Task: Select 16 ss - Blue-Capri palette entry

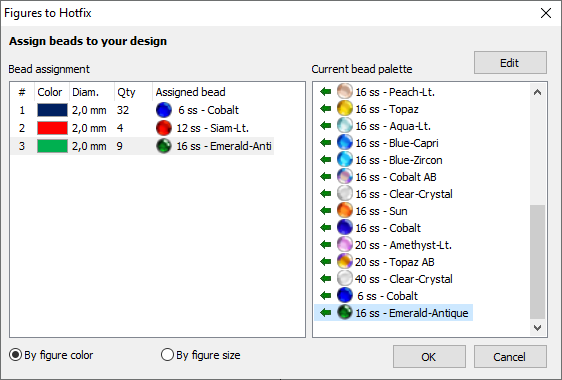Action: click(x=397, y=143)
